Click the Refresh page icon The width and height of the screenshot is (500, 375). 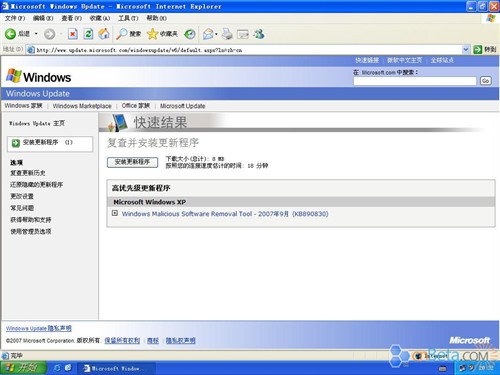88,34
